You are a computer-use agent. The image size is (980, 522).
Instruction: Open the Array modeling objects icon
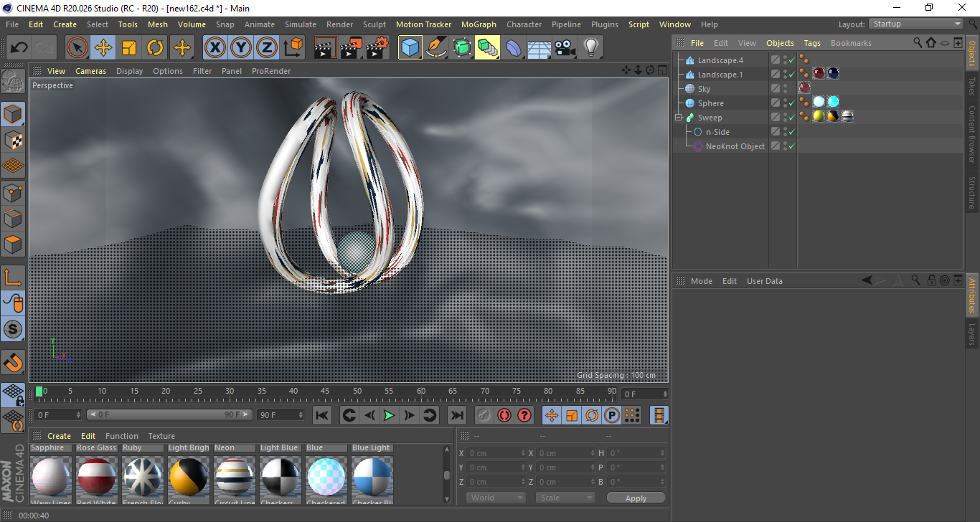488,48
